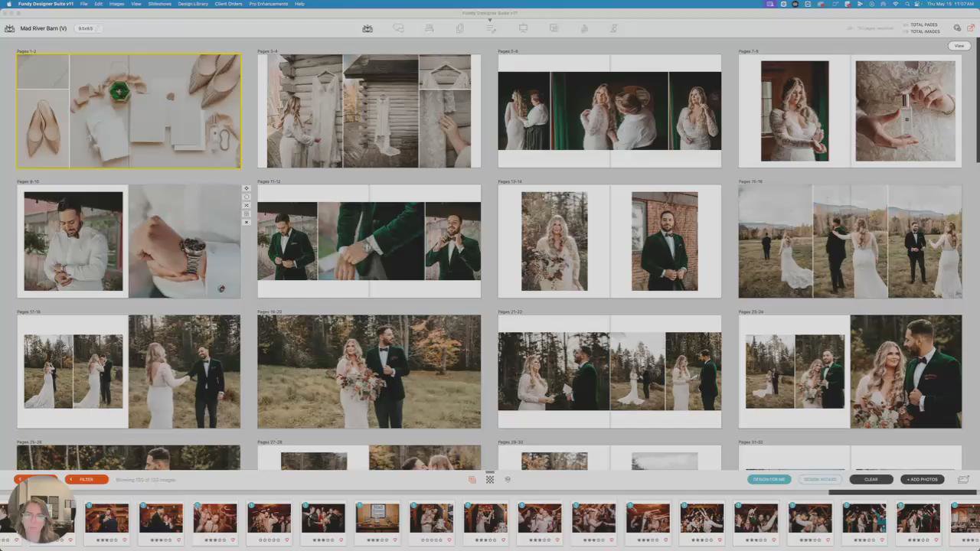Select the Pages 13-14 spread of bride and groom portraits
980x551 pixels.
[609, 241]
